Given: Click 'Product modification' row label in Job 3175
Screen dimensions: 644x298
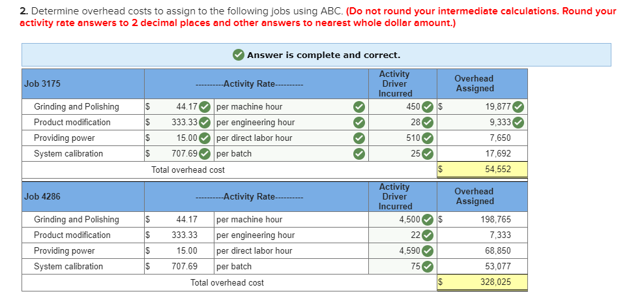Looking at the screenshot, I should [x=72, y=123].
